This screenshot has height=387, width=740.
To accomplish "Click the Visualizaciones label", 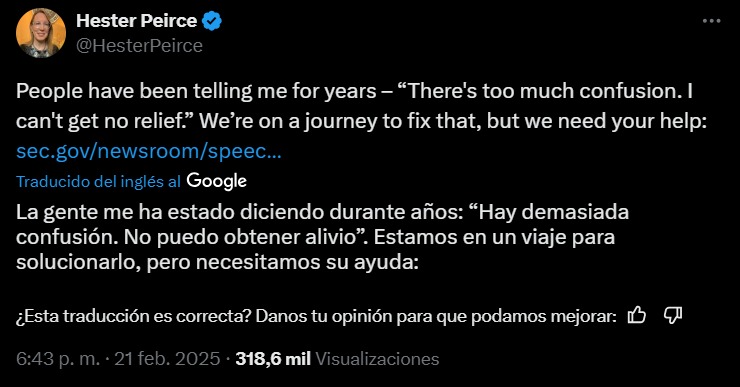I will pos(377,359).
